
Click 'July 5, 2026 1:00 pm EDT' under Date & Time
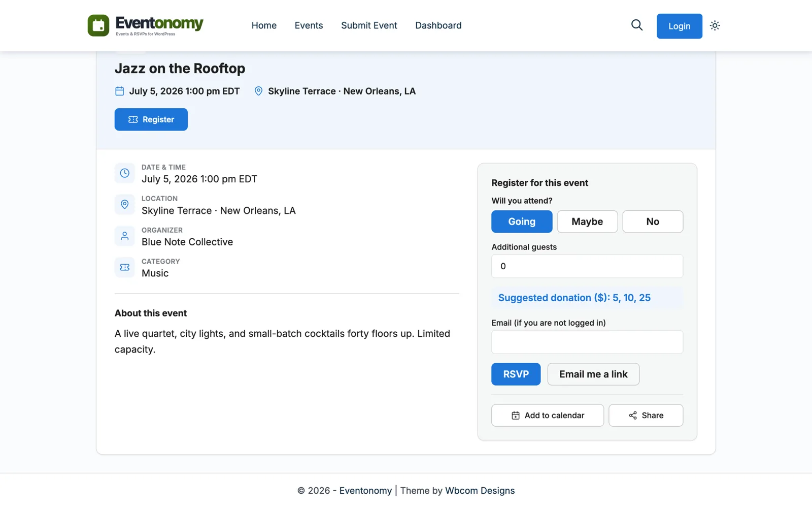[x=199, y=179]
